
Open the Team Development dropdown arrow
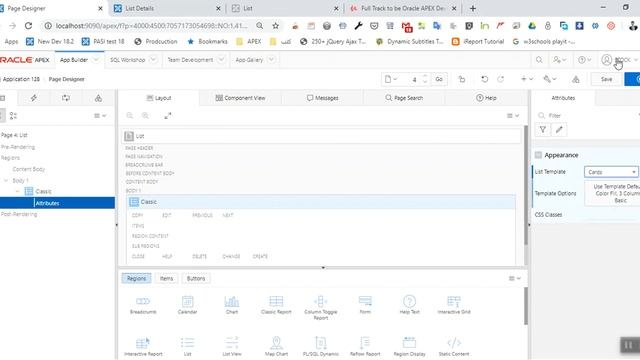(x=221, y=60)
